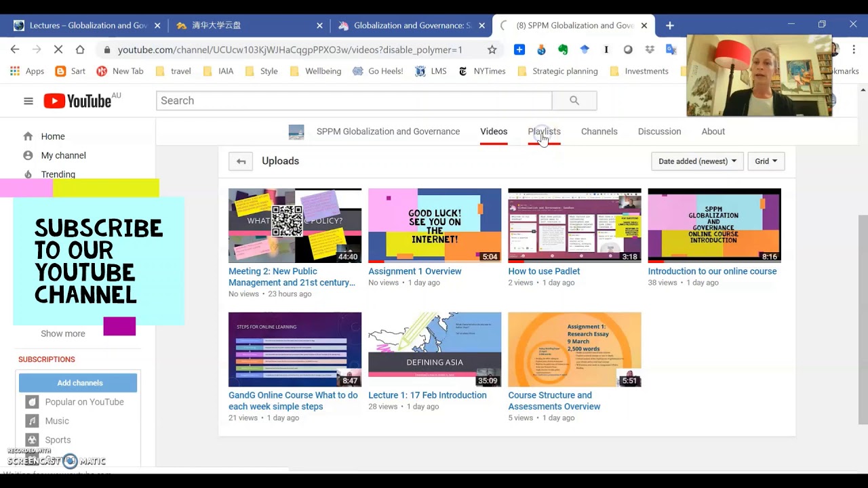Viewport: 868px width, 488px height.
Task: Switch to the Videos tab
Action: point(494,131)
